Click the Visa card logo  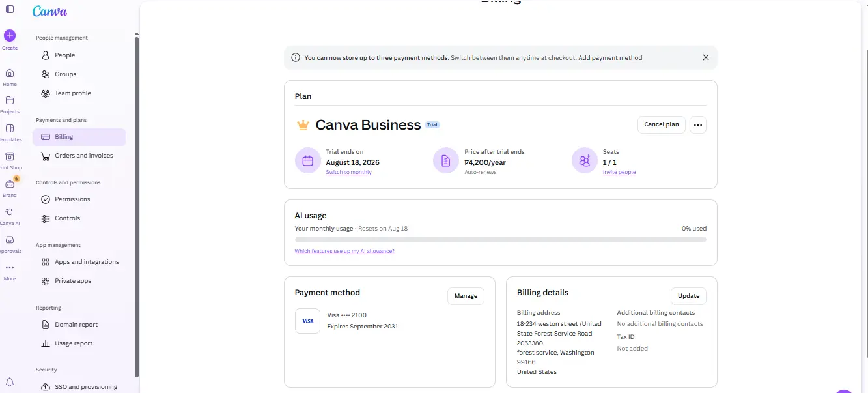(x=307, y=321)
